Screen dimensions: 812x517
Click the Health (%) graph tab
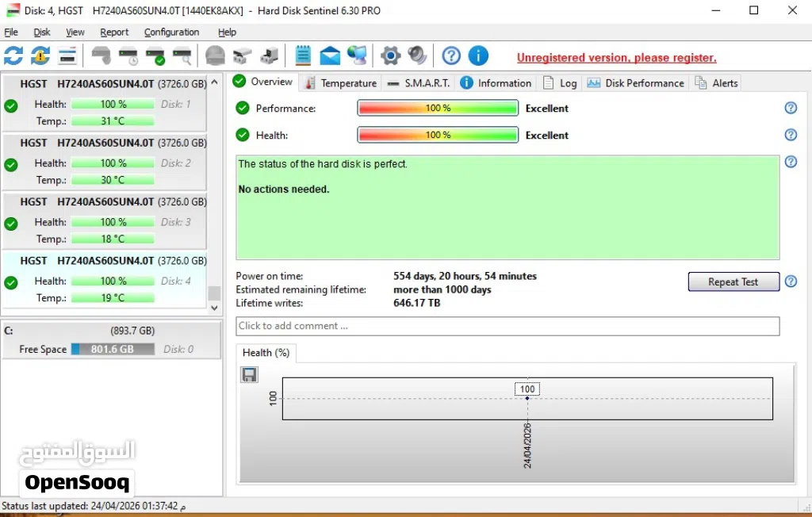coord(266,353)
